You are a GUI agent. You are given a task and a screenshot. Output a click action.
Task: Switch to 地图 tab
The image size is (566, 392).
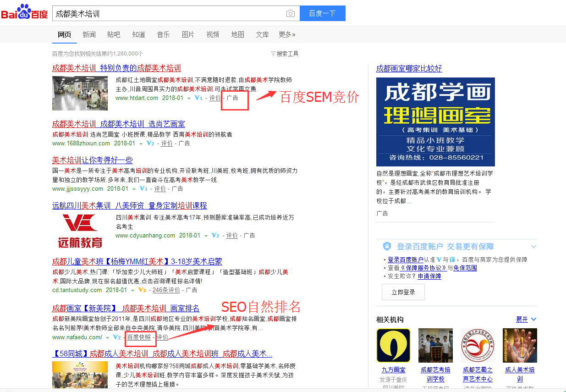pyautogui.click(x=237, y=35)
